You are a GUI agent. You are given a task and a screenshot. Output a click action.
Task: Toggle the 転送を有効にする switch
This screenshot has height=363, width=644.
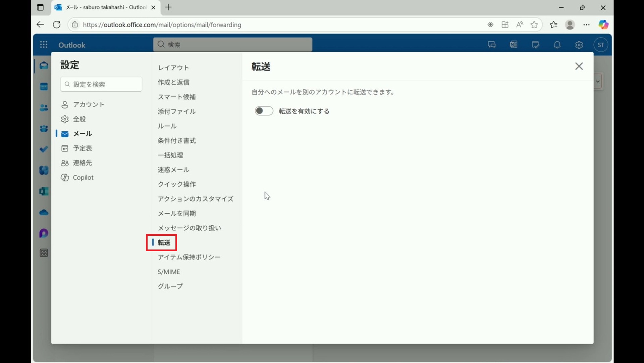coord(264,111)
